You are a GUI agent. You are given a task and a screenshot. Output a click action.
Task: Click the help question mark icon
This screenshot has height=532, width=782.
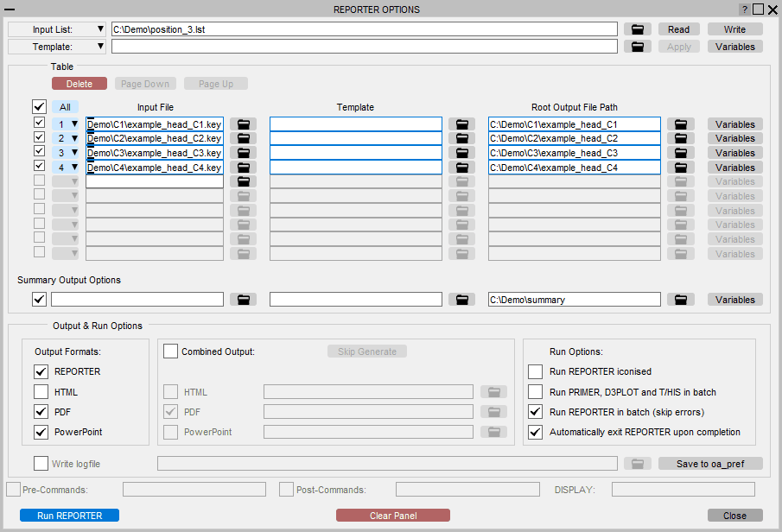[x=744, y=9]
